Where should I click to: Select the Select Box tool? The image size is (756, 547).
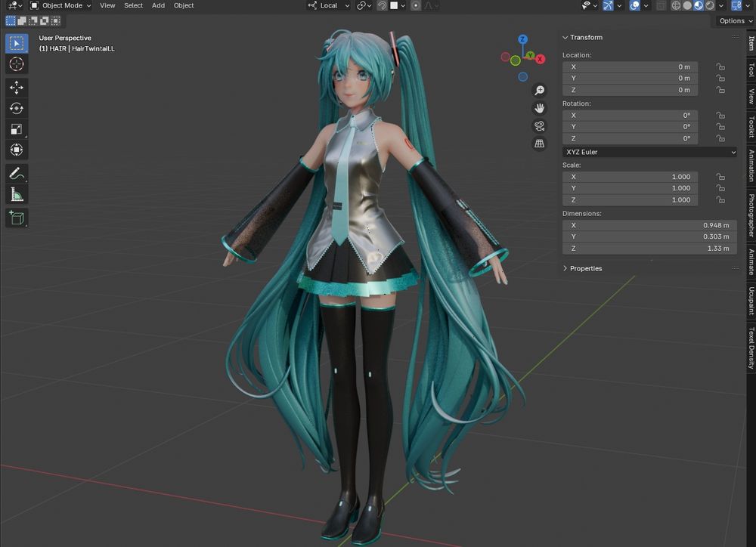coord(17,43)
